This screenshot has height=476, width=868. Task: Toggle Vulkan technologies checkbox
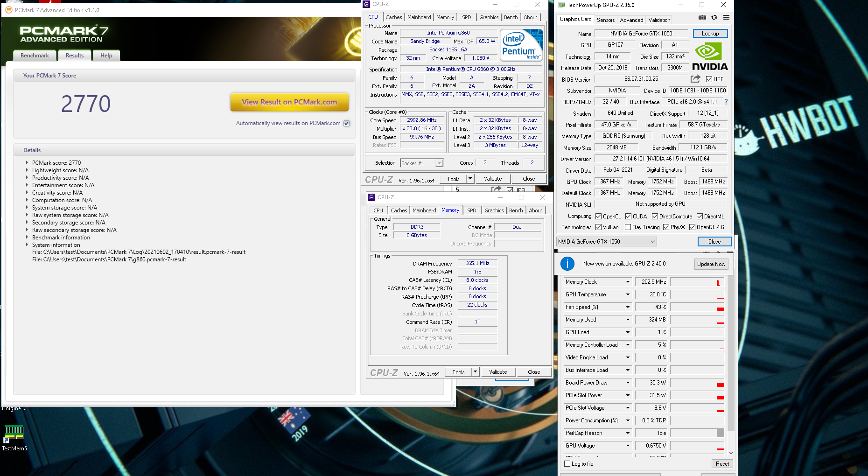[x=598, y=227]
